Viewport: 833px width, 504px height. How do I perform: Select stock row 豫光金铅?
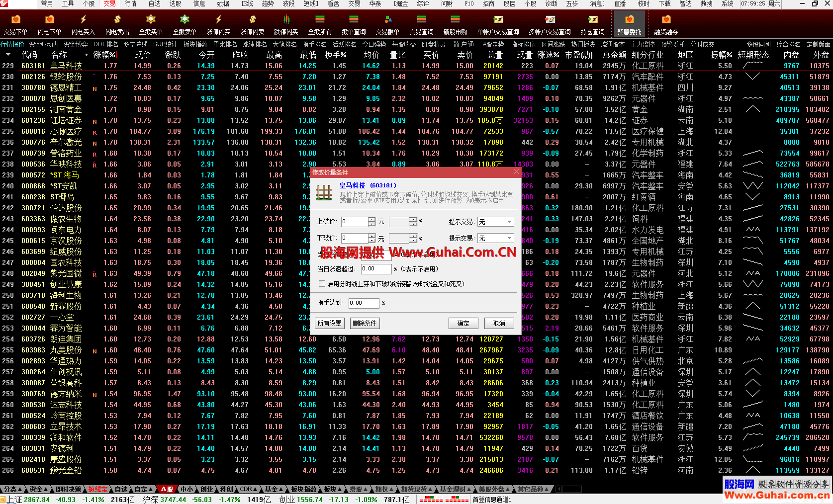[x=416, y=470]
